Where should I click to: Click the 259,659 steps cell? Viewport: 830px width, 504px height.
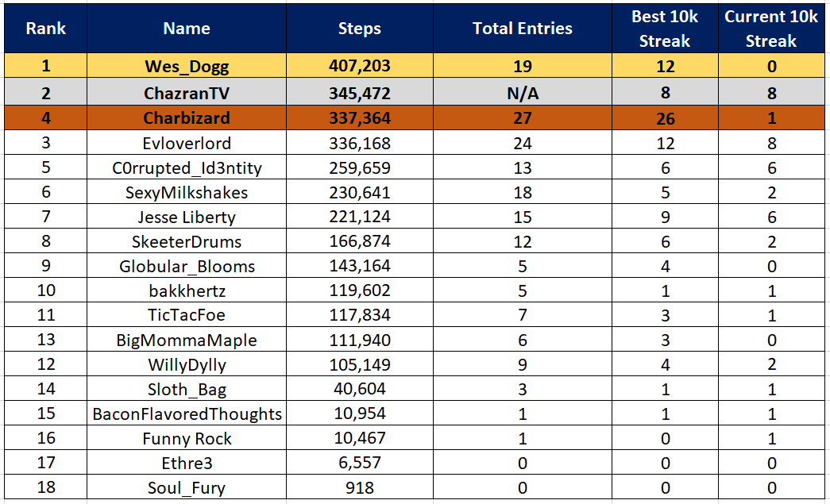(360, 167)
